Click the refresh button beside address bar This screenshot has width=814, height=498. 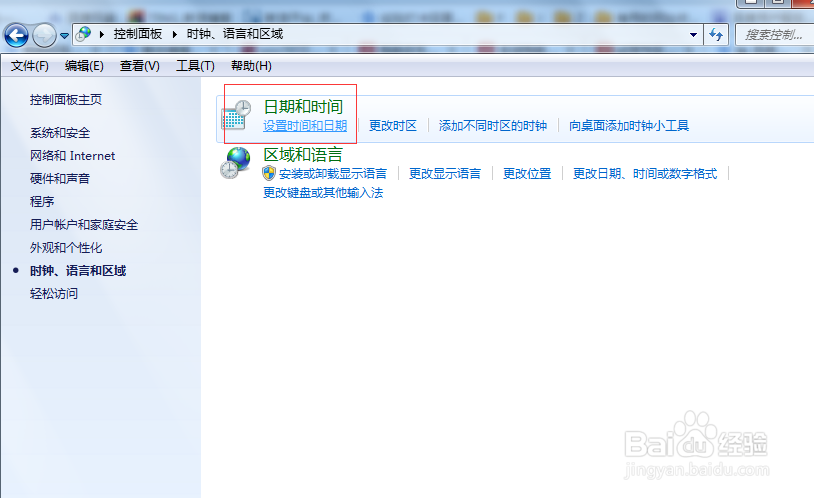[x=716, y=35]
